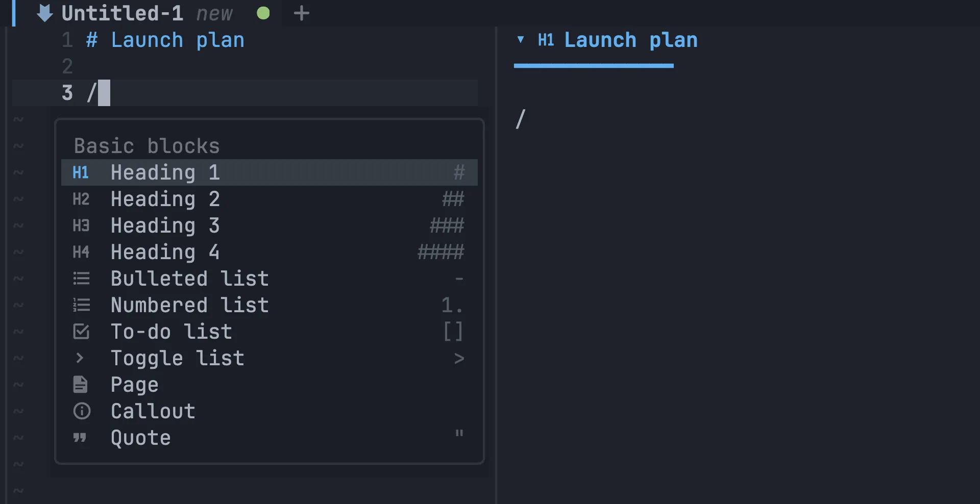Click the > shortcut hint for Toggle list
The height and width of the screenshot is (504, 980).
pyautogui.click(x=459, y=359)
